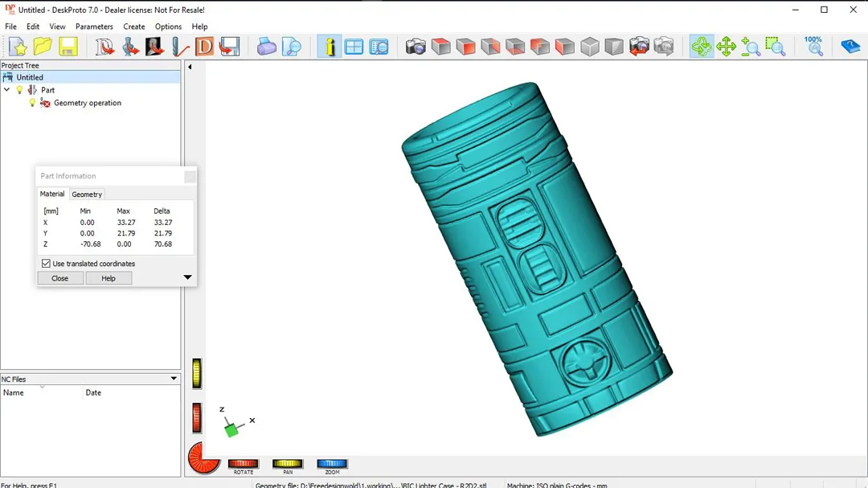Click the greyed next view camera icon
868x488 pixels.
664,47
